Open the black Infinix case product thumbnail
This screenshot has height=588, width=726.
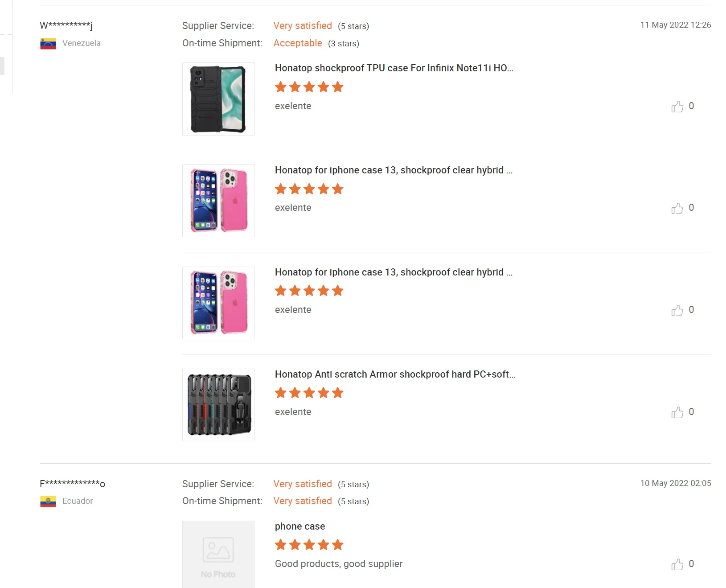(x=218, y=99)
